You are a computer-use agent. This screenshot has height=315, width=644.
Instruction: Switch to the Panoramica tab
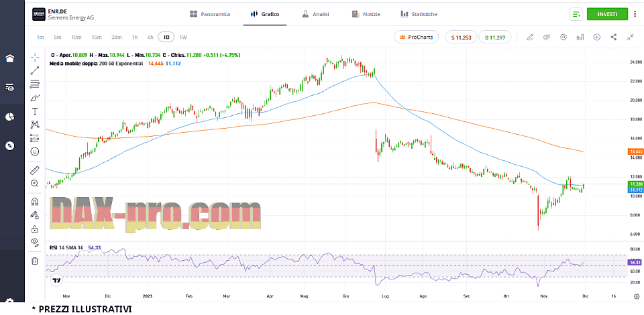pyautogui.click(x=210, y=14)
